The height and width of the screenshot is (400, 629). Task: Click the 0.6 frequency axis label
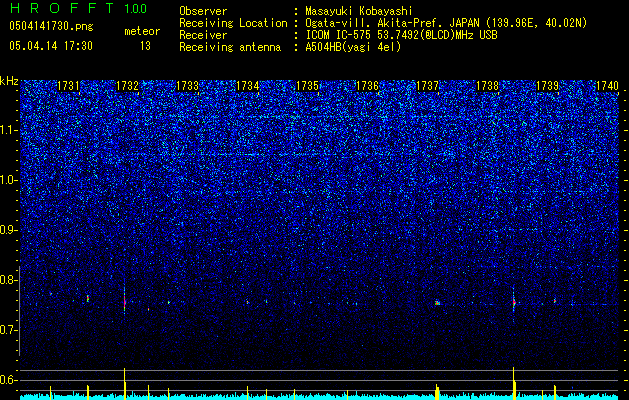click(8, 380)
